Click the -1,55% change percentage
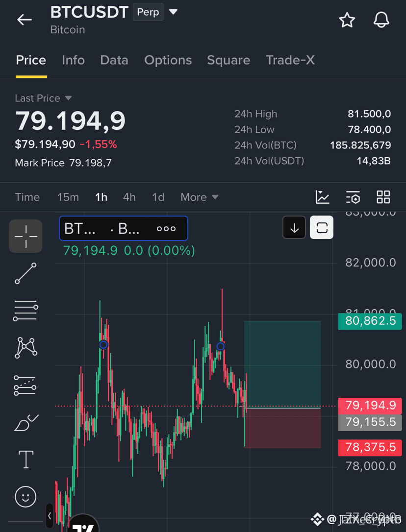406x532 pixels. tap(99, 145)
